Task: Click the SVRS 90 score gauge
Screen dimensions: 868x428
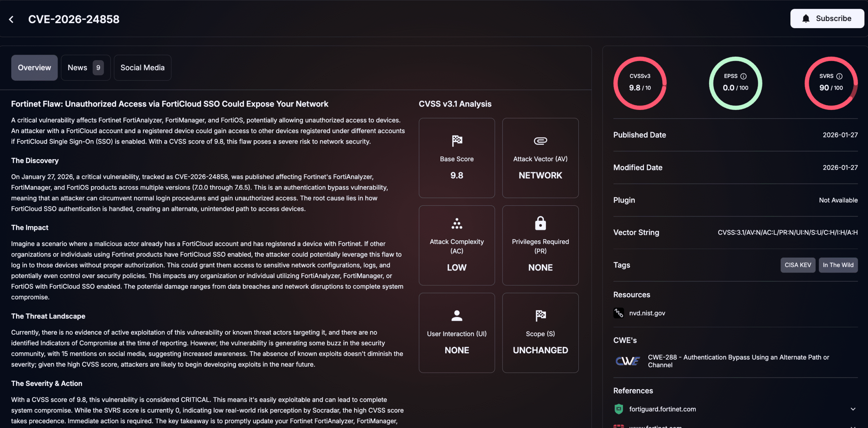Action: 831,83
